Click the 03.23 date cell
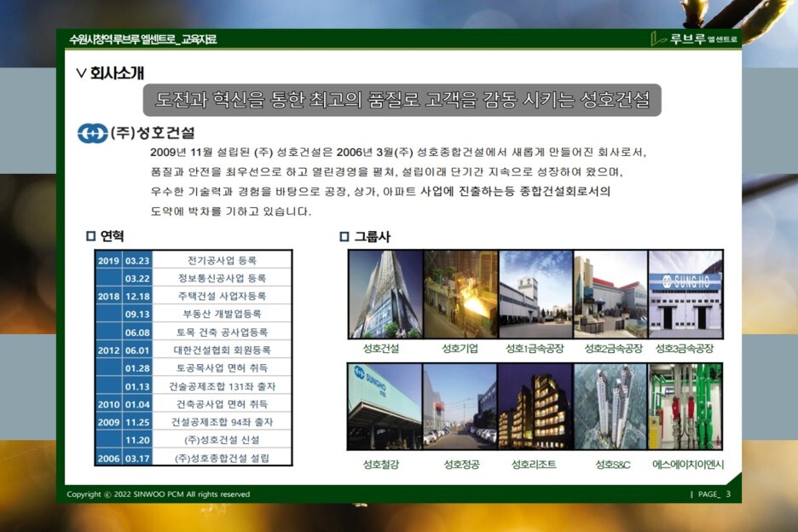The width and height of the screenshot is (798, 532). (137, 260)
